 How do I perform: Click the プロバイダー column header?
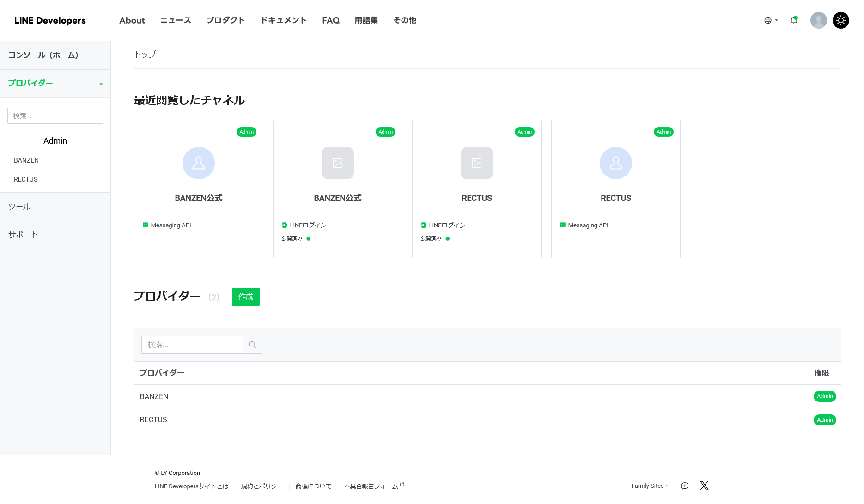point(162,373)
